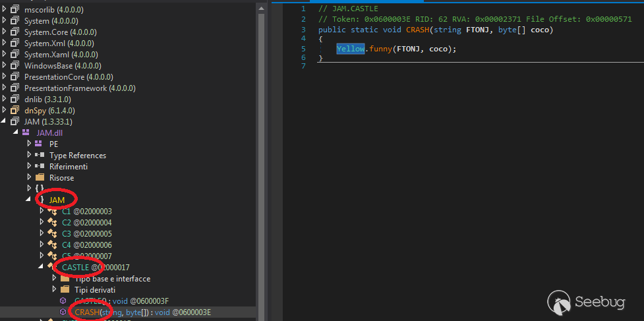Select the JAM.dll label in tree

[x=49, y=133]
